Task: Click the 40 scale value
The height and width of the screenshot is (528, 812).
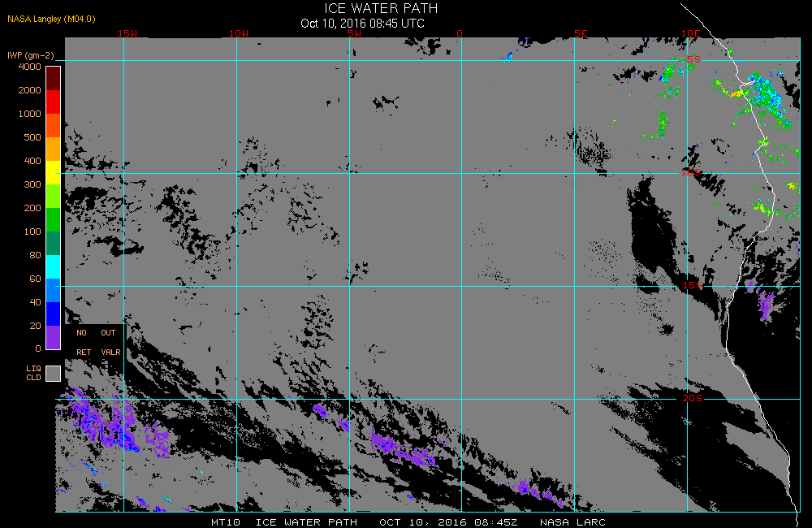Action: (35, 302)
